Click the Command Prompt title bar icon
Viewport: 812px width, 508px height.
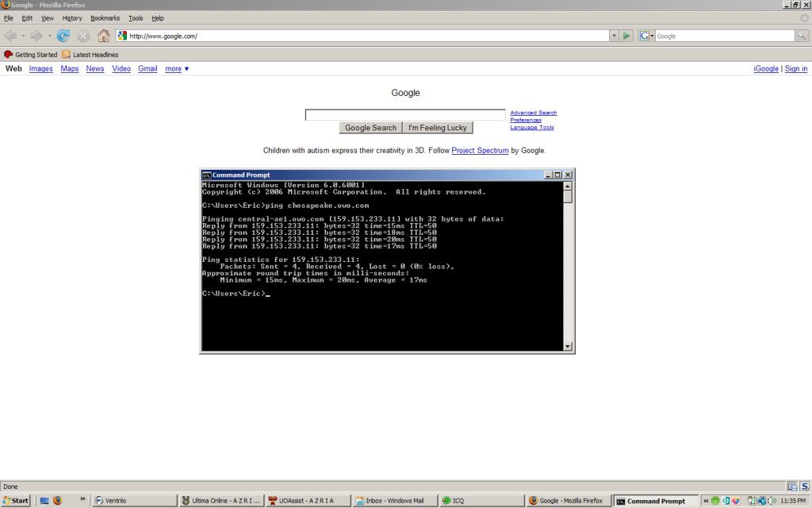[207, 175]
